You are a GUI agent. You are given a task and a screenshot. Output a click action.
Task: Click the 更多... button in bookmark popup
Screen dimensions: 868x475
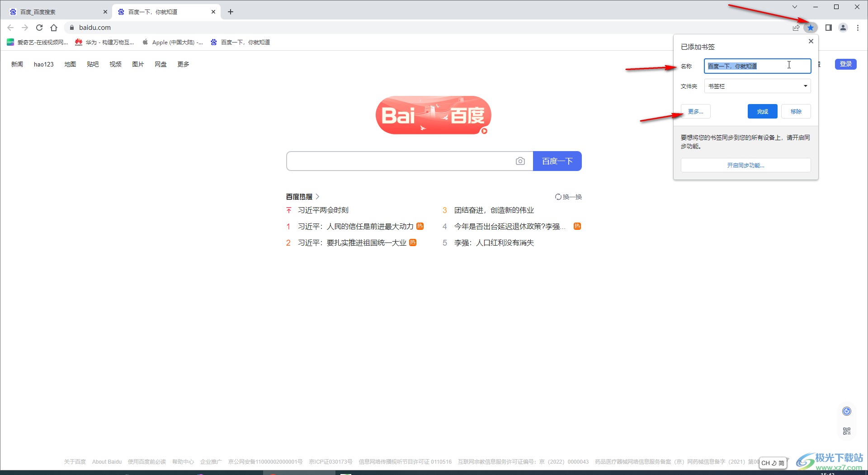pos(695,111)
